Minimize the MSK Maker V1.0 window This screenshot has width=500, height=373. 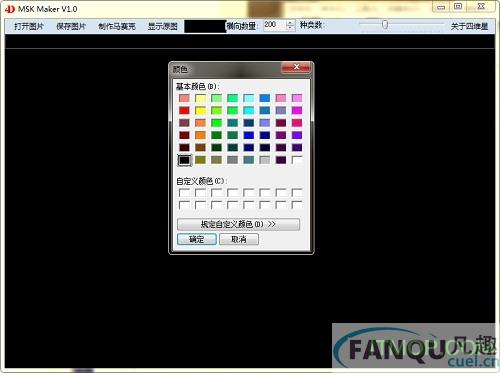coord(441,7)
